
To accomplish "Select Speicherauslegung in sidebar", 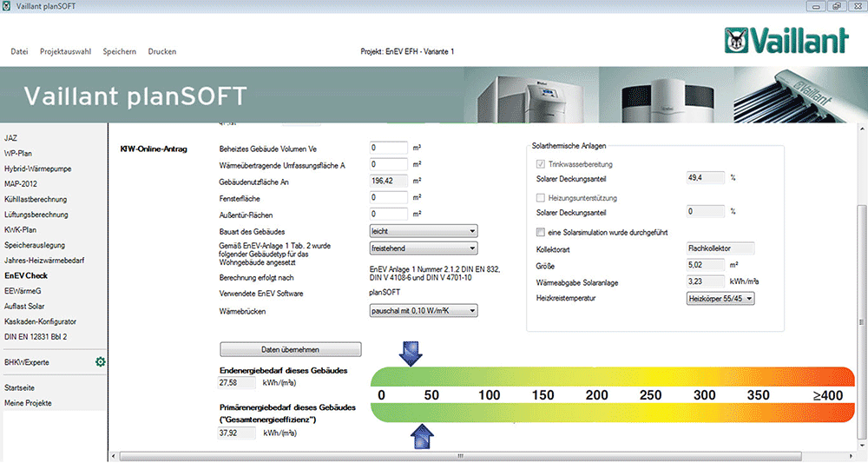I will [x=35, y=245].
